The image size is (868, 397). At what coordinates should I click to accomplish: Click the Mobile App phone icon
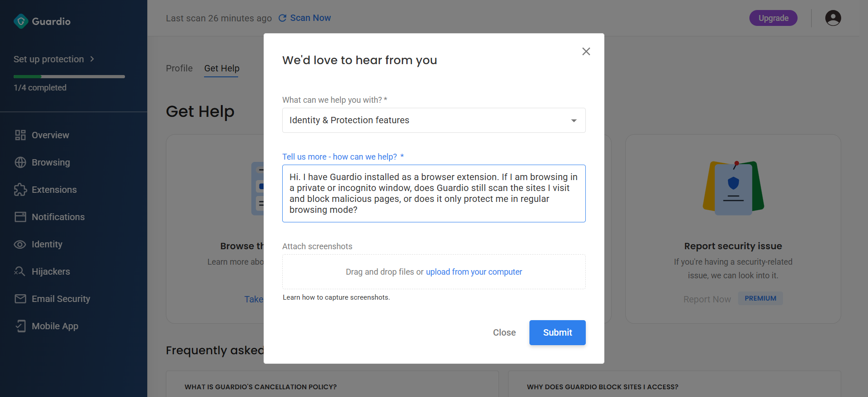coord(20,326)
